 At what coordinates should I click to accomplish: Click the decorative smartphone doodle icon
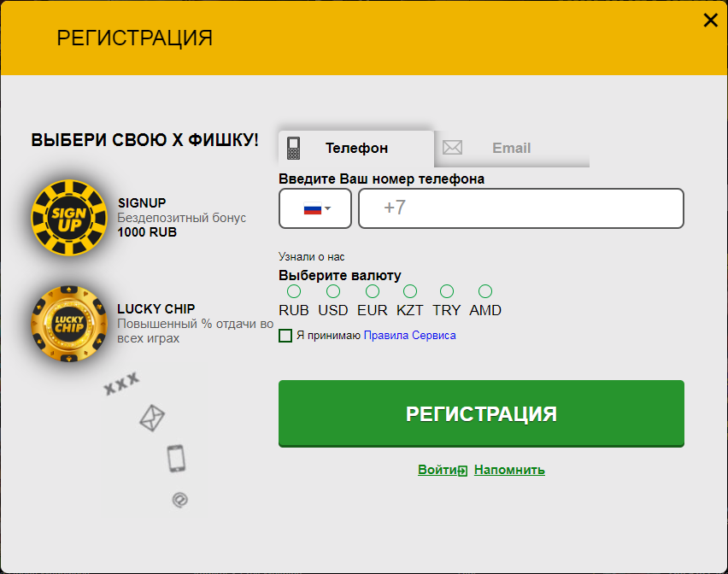pos(175,457)
